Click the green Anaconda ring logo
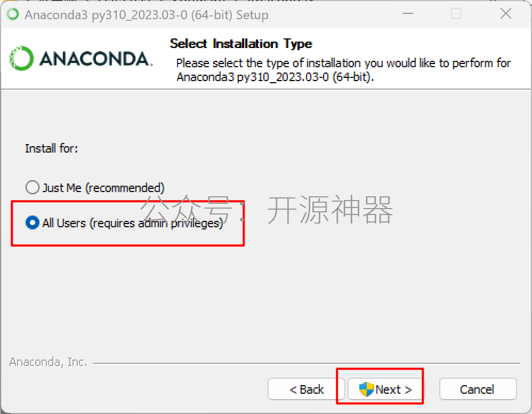 (22, 58)
